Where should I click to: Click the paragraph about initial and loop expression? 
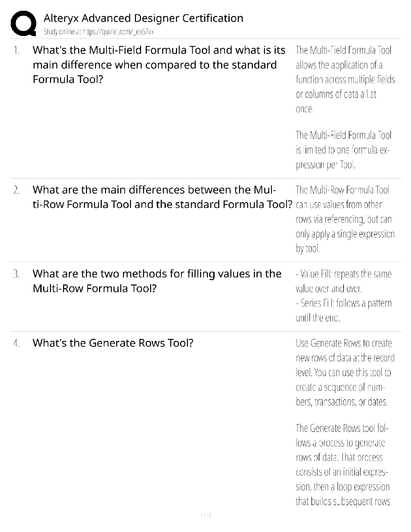pyautogui.click(x=343, y=464)
